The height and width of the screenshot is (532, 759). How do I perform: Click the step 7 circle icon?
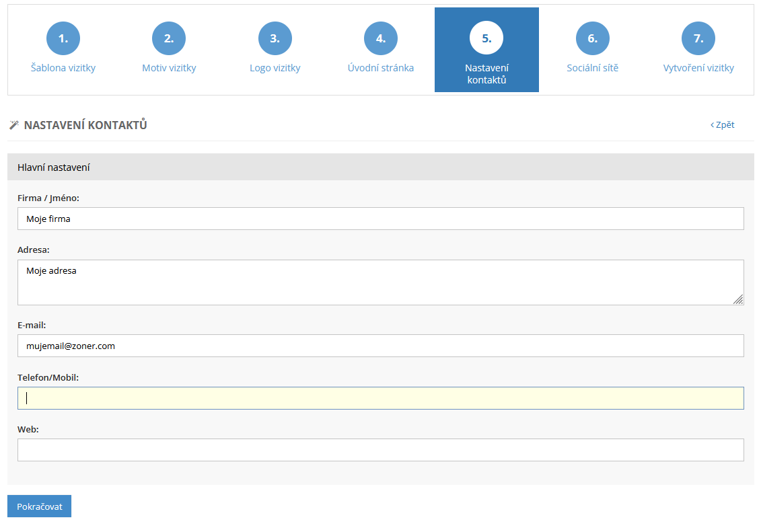point(698,38)
